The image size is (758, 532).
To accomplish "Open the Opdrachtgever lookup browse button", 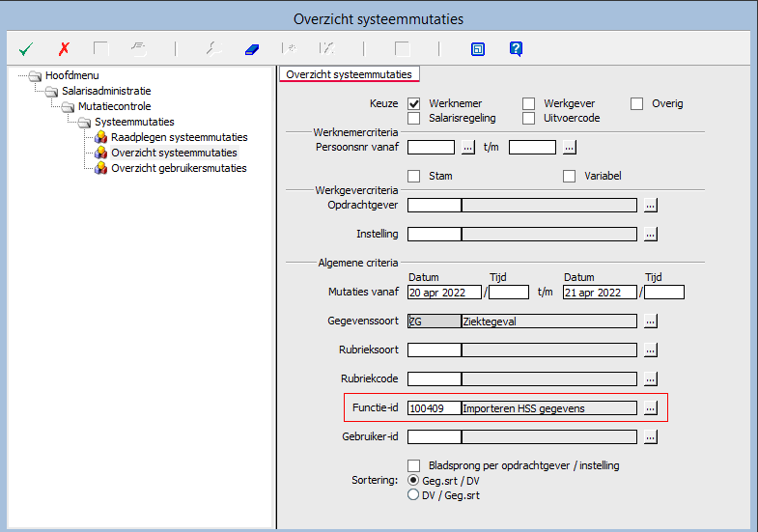I will 651,206.
